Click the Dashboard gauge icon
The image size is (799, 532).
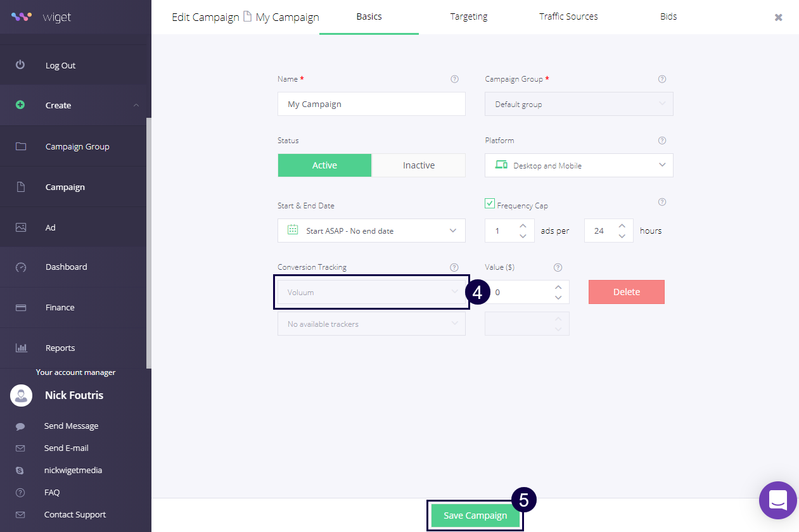[x=21, y=267]
